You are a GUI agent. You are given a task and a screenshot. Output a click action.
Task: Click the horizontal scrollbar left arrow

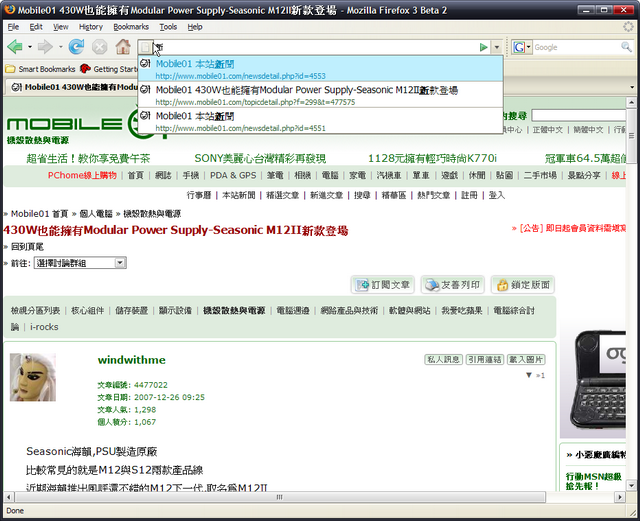point(9,497)
